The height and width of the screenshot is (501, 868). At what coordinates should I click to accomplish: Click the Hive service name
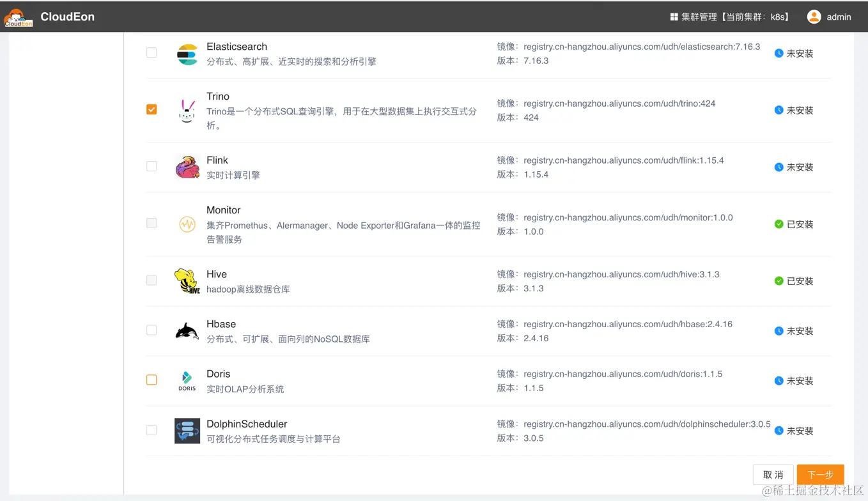(217, 274)
